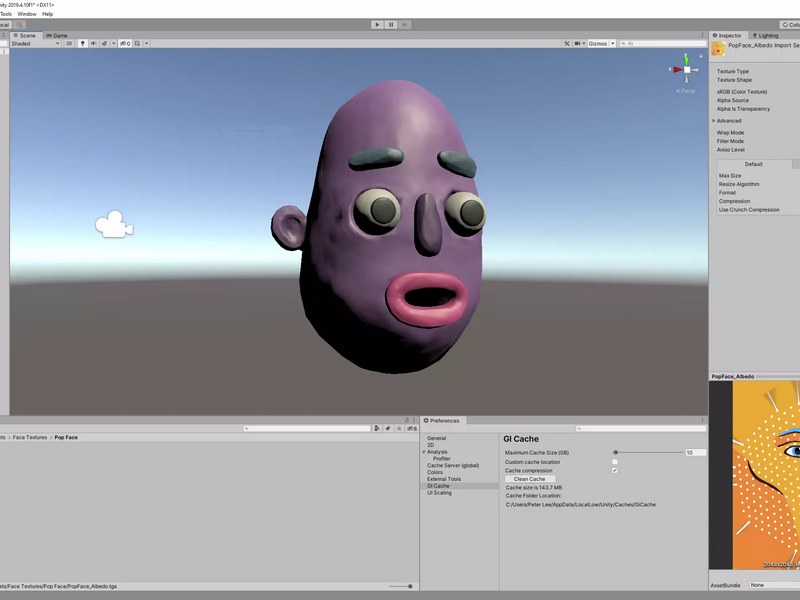The width and height of the screenshot is (800, 600).
Task: Click the Play button
Action: (x=378, y=24)
